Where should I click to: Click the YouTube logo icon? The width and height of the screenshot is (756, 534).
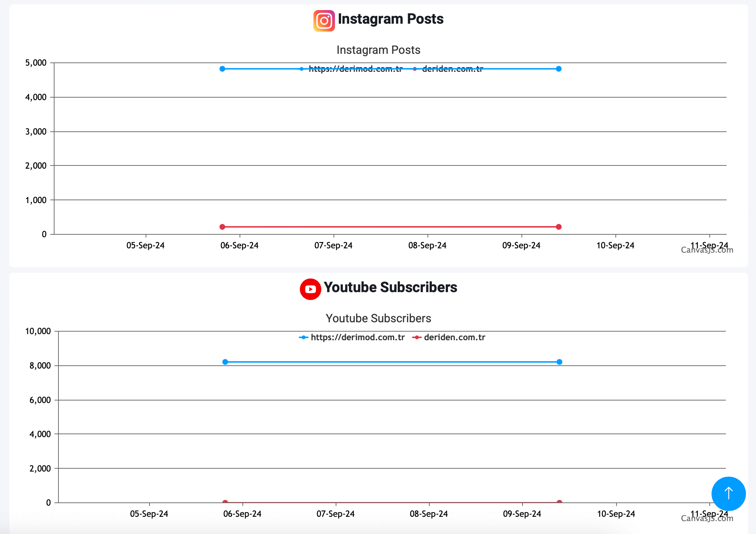pyautogui.click(x=310, y=289)
